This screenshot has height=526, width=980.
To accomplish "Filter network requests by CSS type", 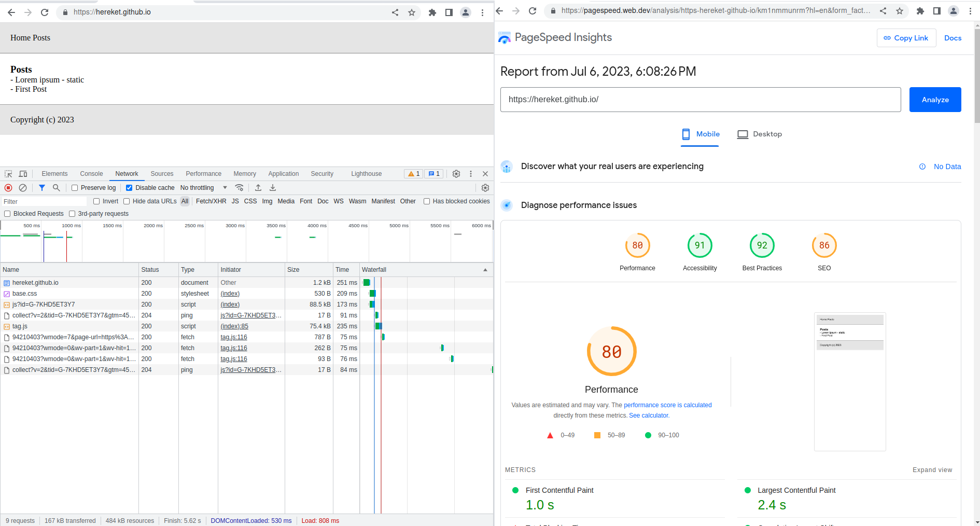I will [x=250, y=201].
